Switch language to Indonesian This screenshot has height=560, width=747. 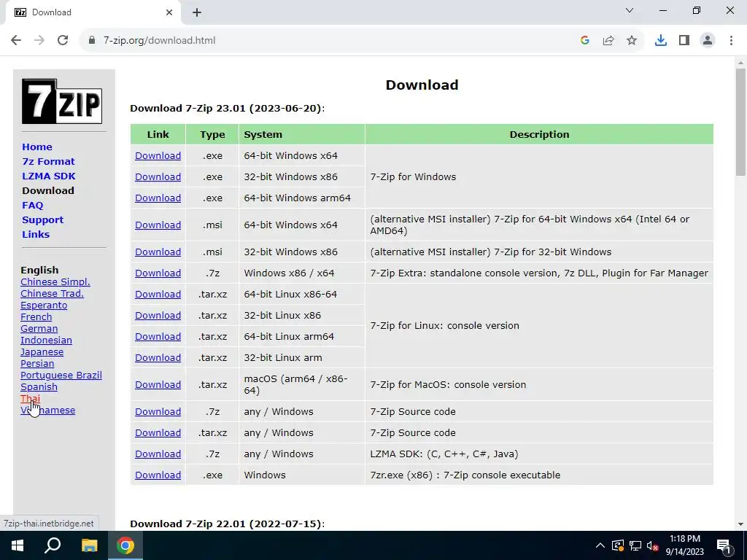[46, 340]
